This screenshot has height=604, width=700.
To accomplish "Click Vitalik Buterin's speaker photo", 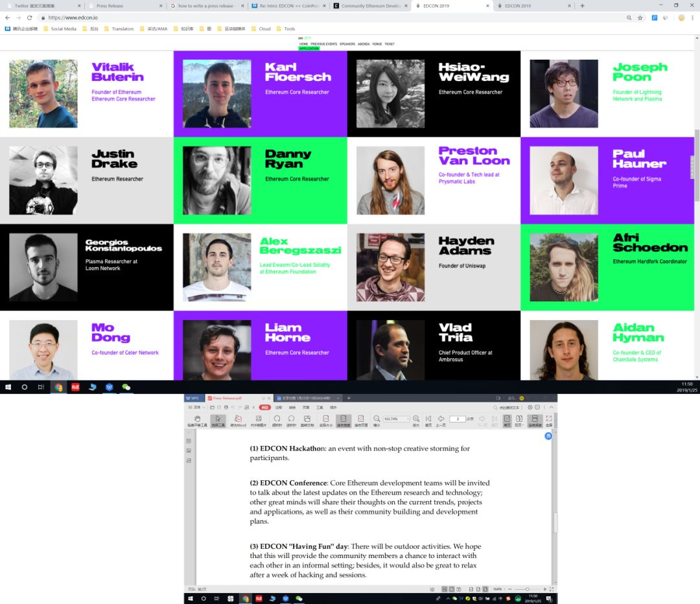I will click(x=43, y=94).
